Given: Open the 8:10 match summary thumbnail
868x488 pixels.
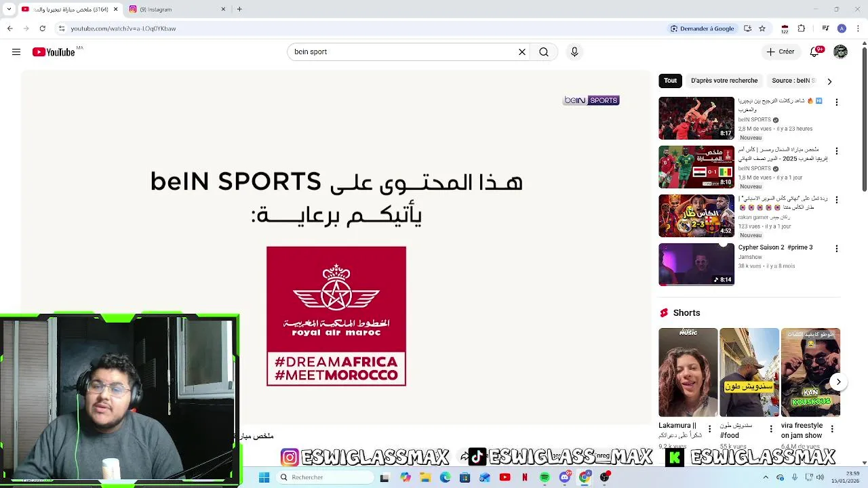Looking at the screenshot, I should pos(696,167).
